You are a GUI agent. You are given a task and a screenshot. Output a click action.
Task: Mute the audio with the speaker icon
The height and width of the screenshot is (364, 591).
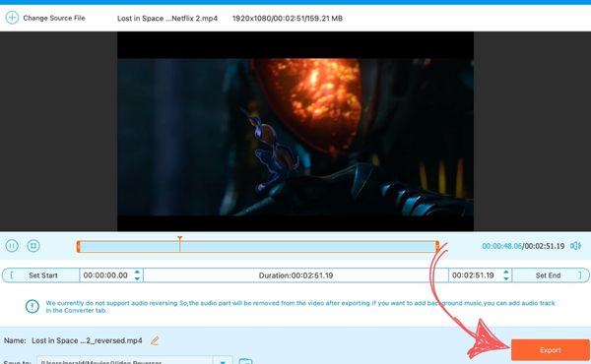pyautogui.click(x=575, y=246)
